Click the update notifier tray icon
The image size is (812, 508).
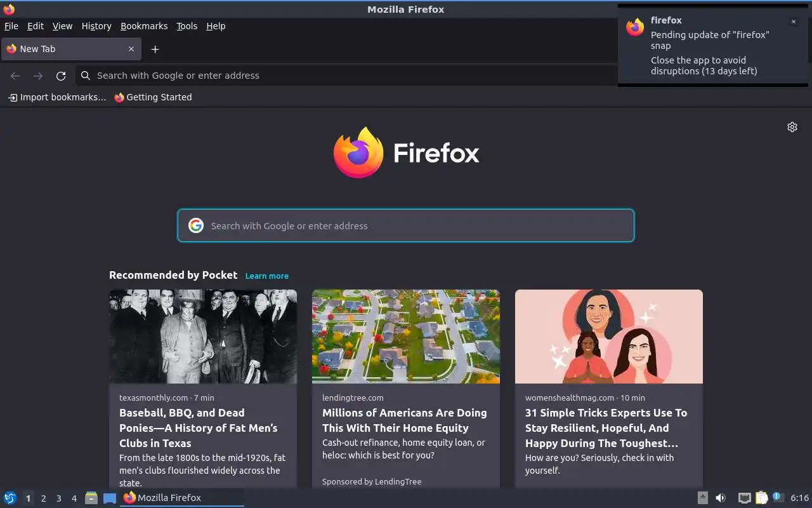coord(778,498)
